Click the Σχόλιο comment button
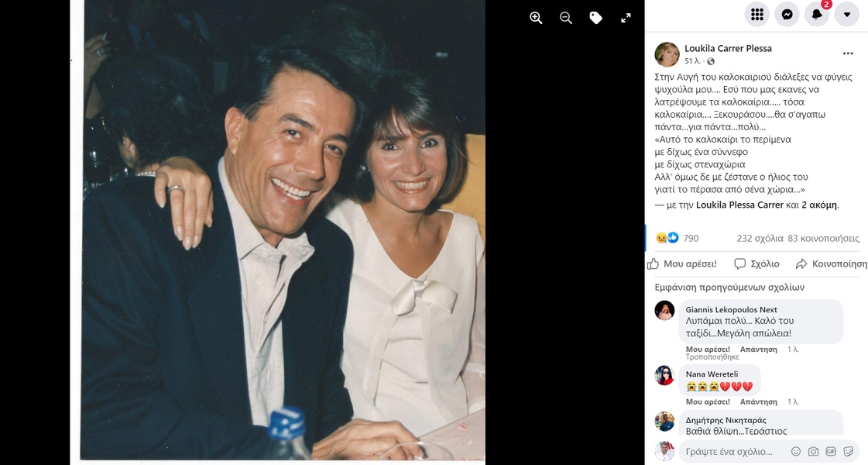This screenshot has width=868, height=465. click(756, 263)
